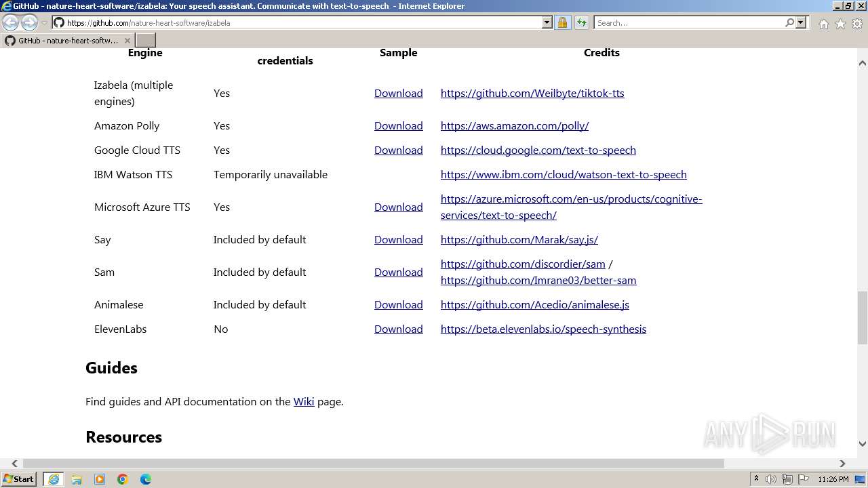
Task: Open the security lock report icon
Action: [562, 22]
